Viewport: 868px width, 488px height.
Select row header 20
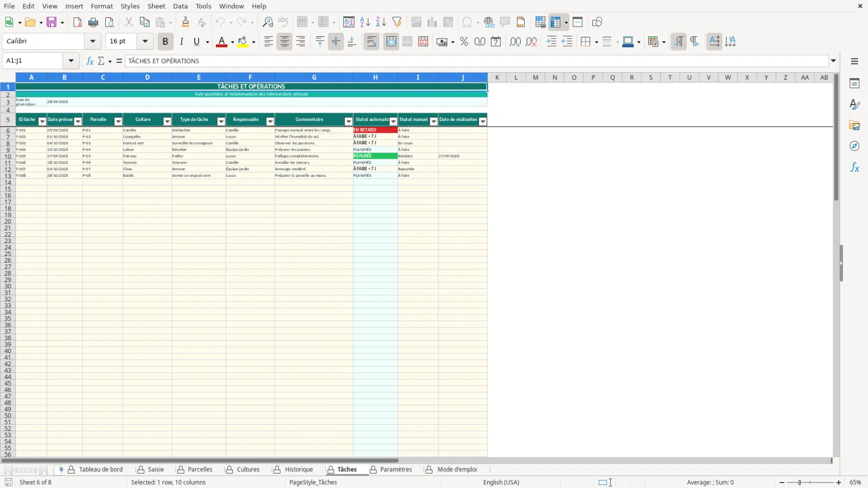[x=8, y=221]
